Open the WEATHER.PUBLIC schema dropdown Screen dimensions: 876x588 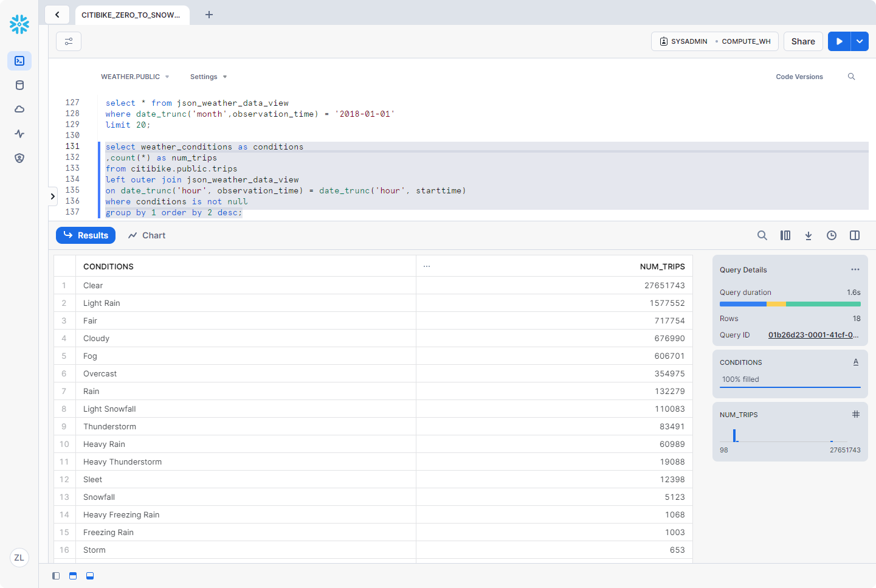point(135,77)
